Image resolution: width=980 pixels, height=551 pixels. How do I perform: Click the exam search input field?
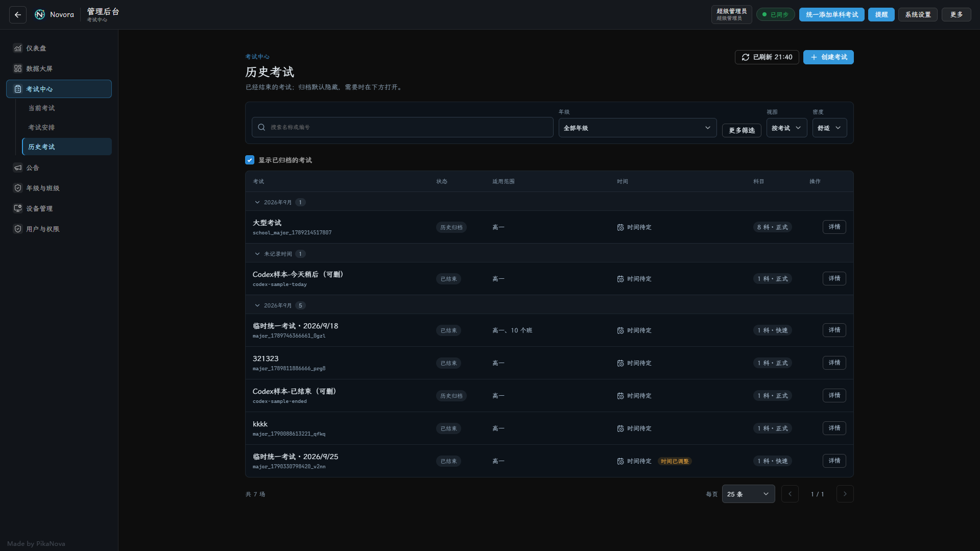click(402, 127)
